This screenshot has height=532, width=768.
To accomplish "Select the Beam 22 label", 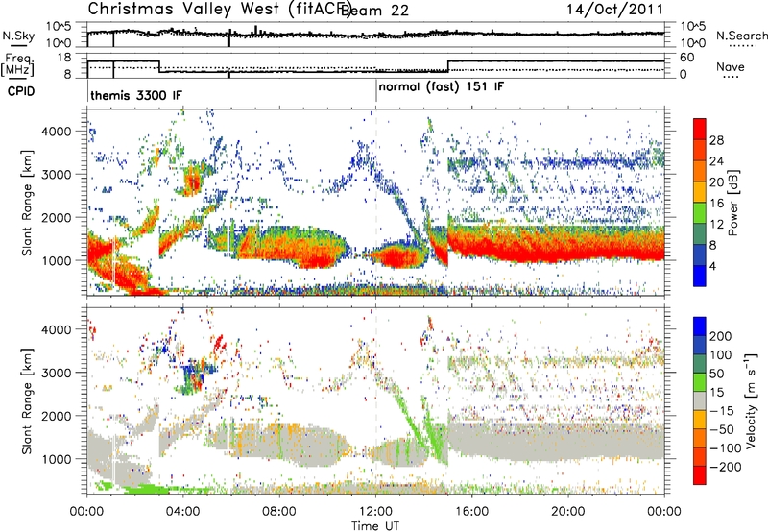I will (374, 11).
